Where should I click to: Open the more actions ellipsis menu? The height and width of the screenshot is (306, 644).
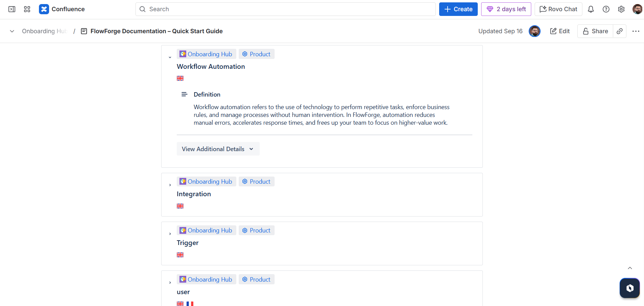(636, 31)
